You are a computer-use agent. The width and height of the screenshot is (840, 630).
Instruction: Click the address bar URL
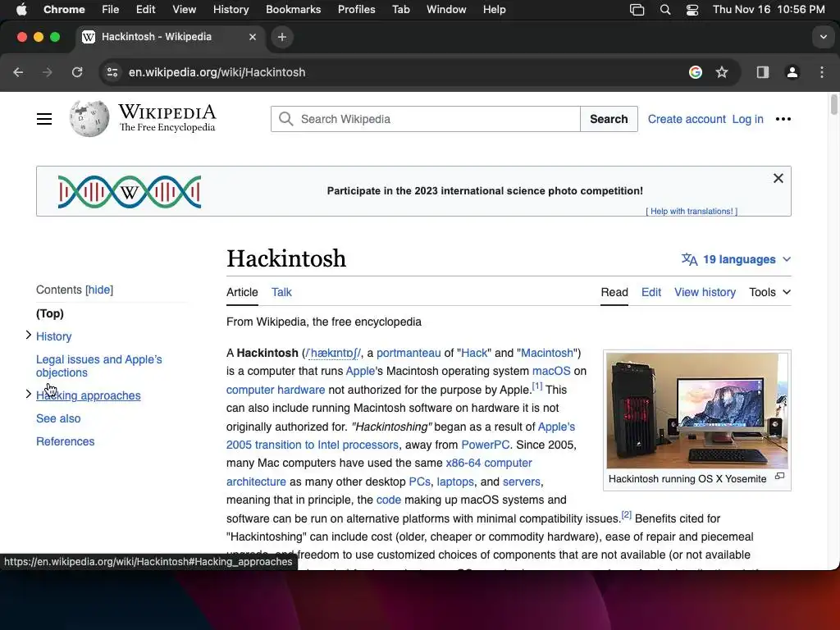coord(217,72)
